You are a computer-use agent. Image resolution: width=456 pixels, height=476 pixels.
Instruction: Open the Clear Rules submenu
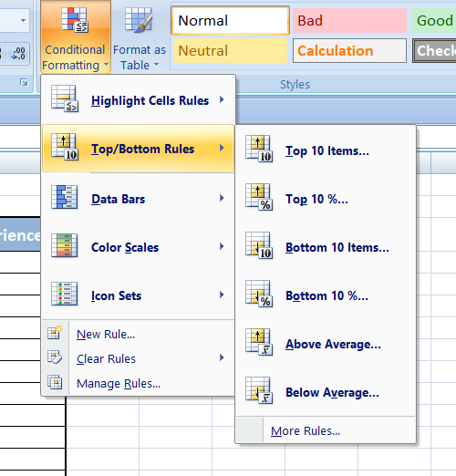[138, 358]
